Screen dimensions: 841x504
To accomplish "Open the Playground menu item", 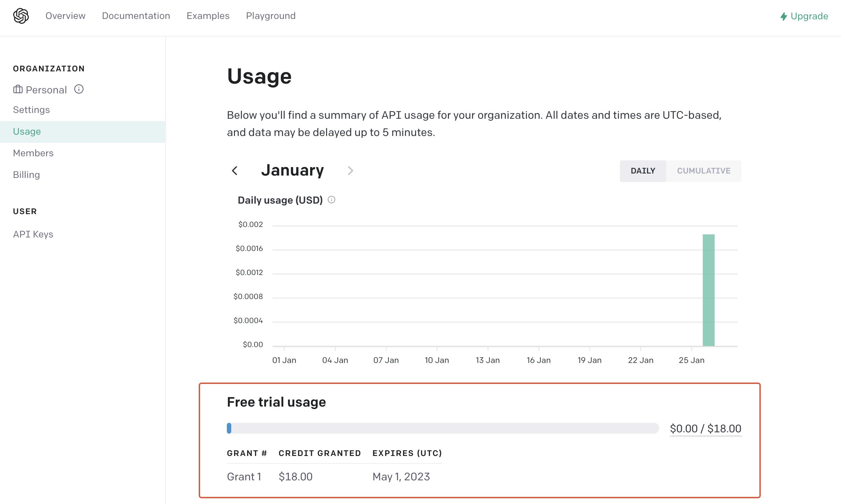I will pos(271,16).
